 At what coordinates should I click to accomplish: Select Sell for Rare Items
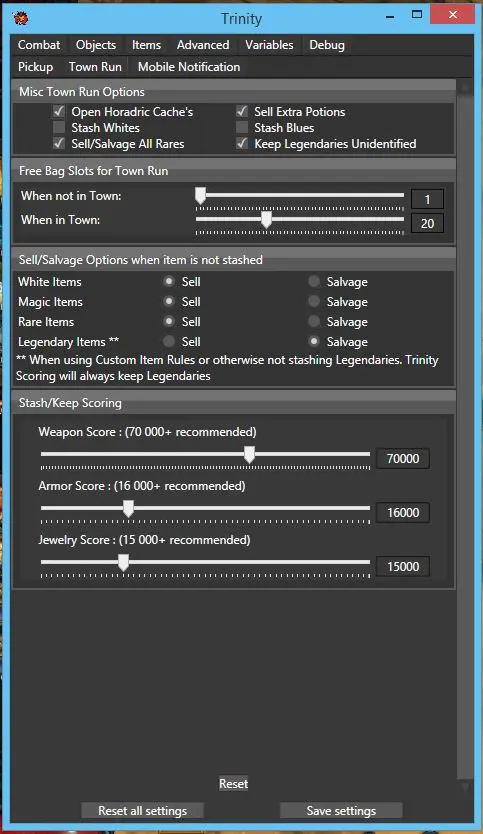point(169,321)
